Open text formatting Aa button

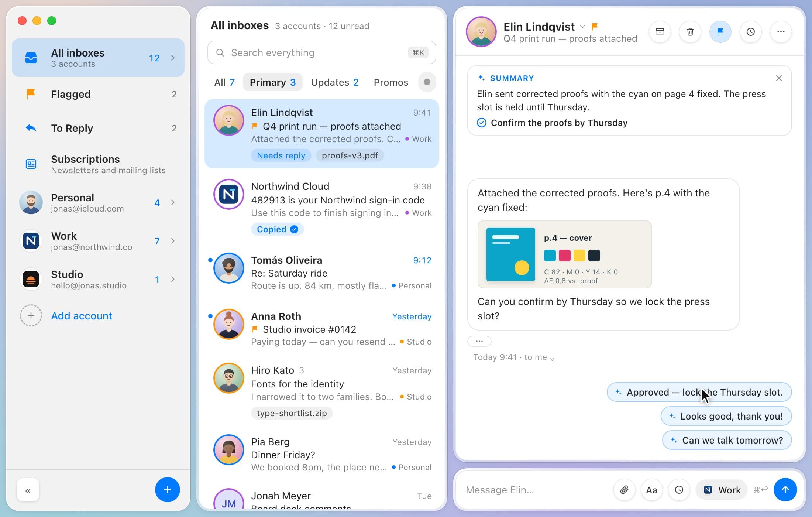click(651, 490)
